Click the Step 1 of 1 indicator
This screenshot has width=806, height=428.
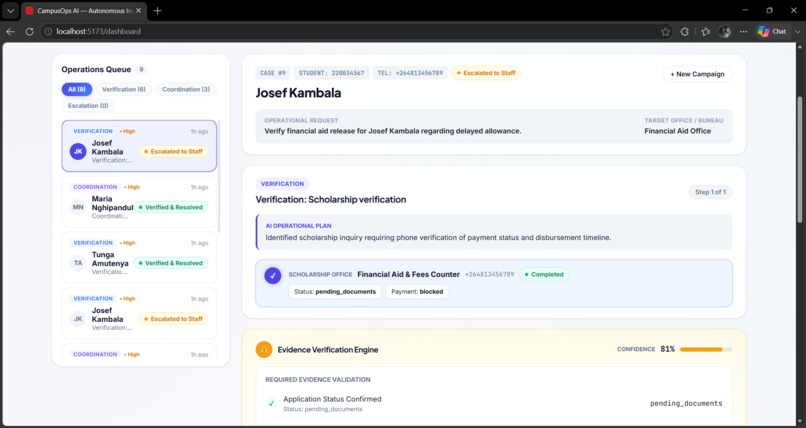coord(710,192)
